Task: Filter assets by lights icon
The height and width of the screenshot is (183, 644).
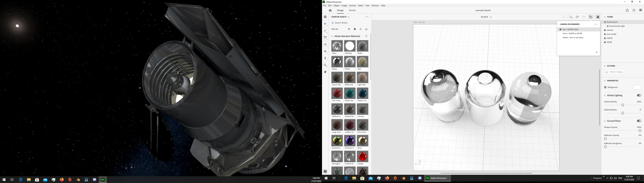Action: point(361,29)
